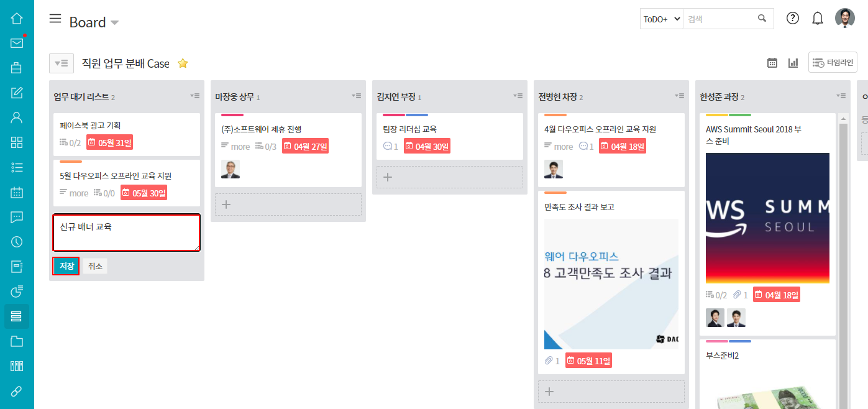
Task: Toggle the hamburger side menu
Action: pos(55,19)
